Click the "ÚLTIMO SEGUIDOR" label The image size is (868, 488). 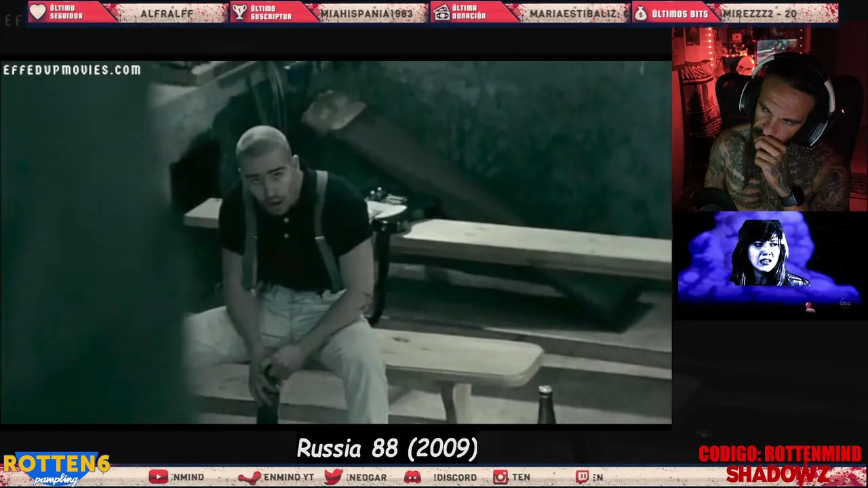pos(66,12)
